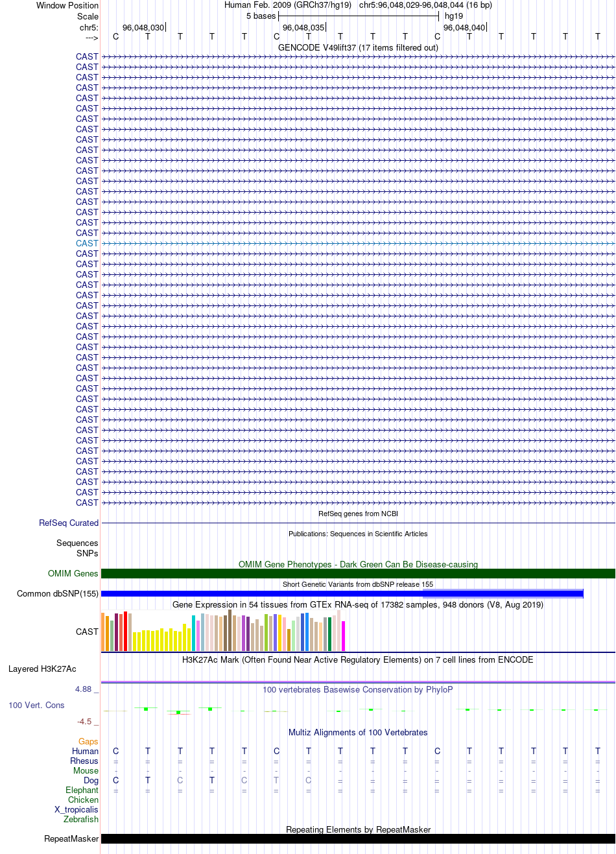
Task: Click position marker 96,048,035
Action: [303, 27]
